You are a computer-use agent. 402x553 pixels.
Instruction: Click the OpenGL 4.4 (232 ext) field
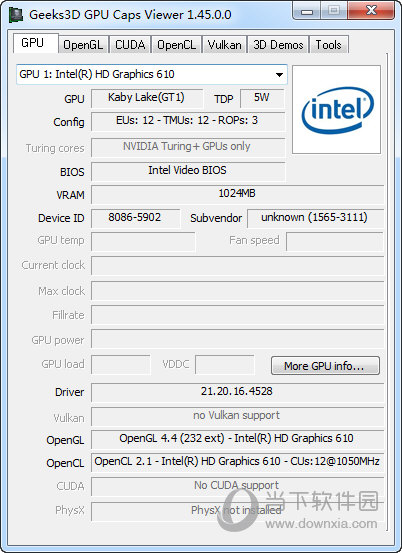point(237,439)
